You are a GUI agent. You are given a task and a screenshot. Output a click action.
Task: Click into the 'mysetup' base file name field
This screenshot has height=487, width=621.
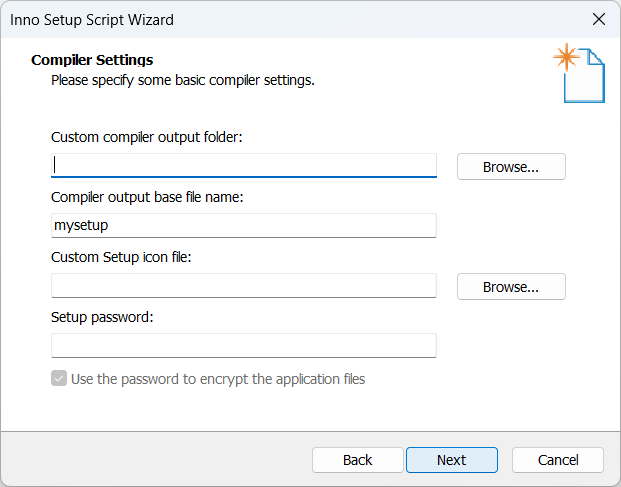[244, 226]
